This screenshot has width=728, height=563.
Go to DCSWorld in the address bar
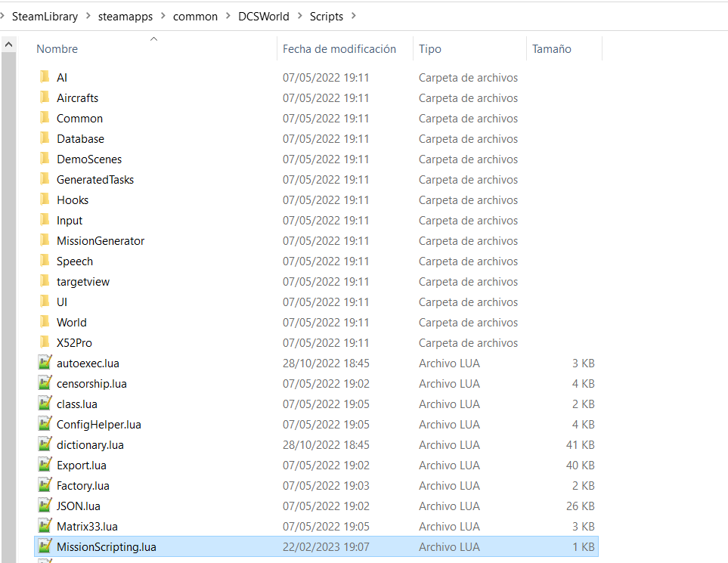tap(264, 16)
